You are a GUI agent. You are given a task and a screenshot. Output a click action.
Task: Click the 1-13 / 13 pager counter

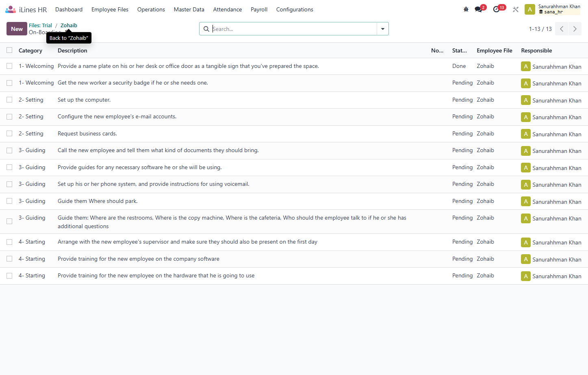[x=540, y=29]
